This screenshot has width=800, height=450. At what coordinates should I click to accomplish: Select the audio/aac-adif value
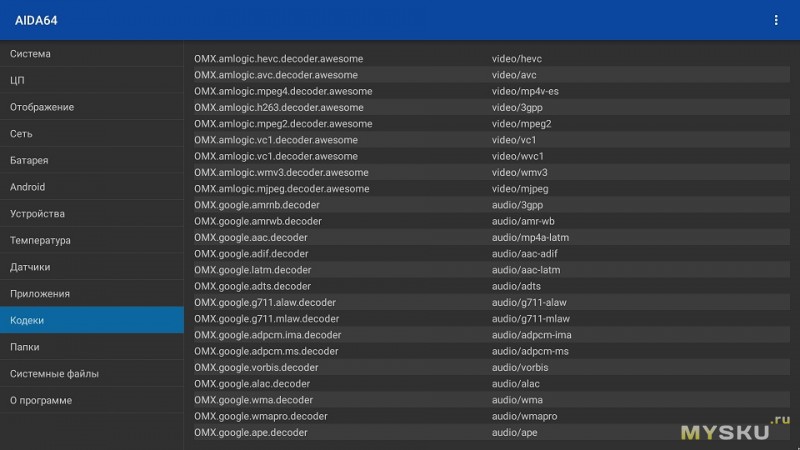click(x=524, y=254)
